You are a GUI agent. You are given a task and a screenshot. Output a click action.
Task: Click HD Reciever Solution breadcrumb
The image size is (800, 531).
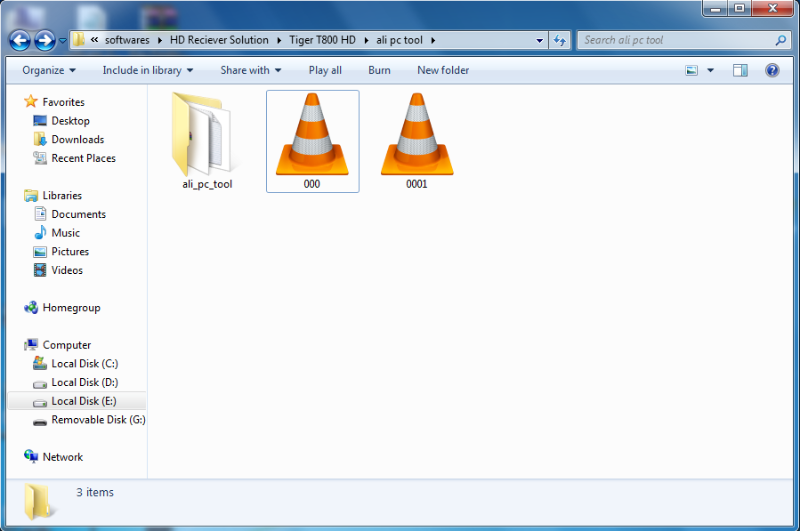tap(219, 40)
